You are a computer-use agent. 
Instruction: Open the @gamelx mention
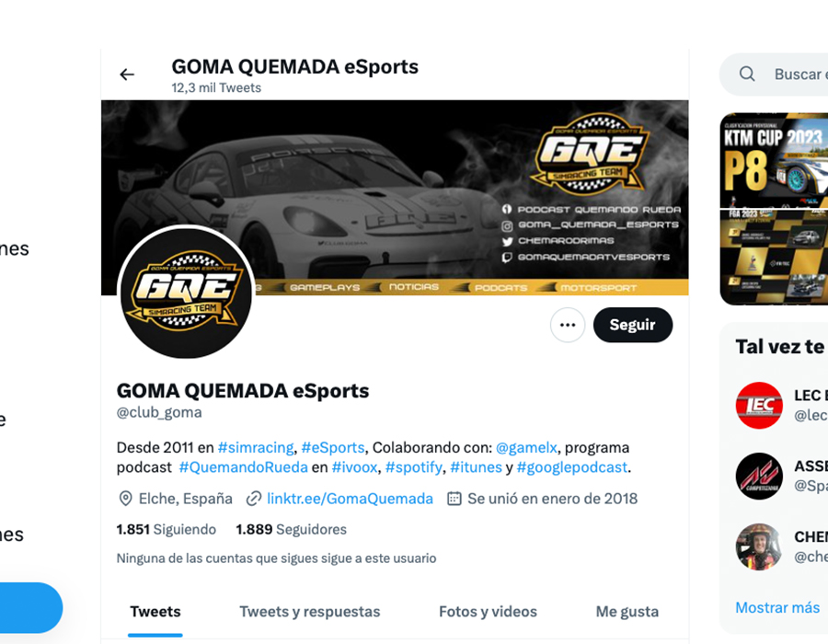(x=526, y=448)
